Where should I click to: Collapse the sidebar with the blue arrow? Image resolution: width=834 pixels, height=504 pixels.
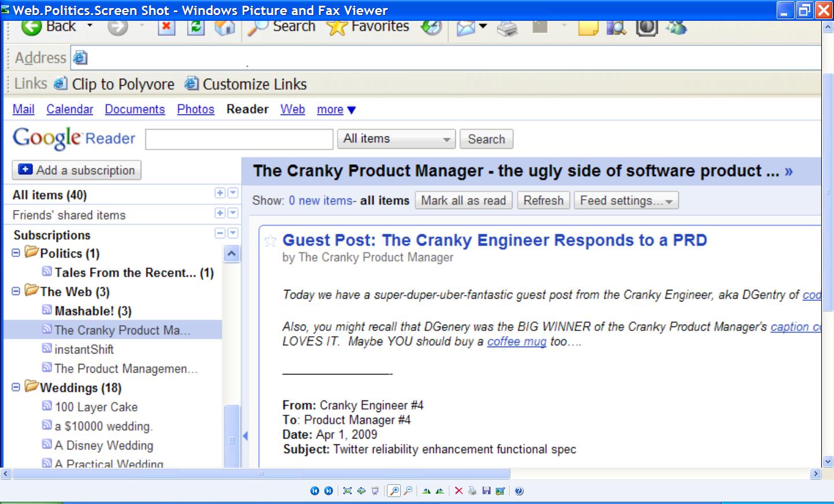click(x=245, y=436)
